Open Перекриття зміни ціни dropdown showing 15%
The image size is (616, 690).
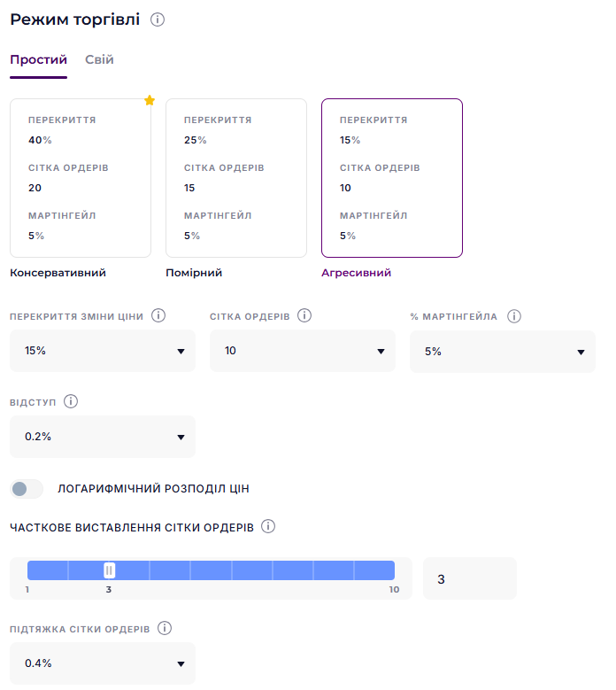point(103,351)
